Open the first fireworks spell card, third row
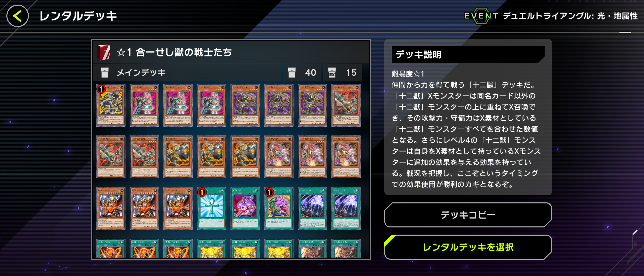 click(x=312, y=209)
